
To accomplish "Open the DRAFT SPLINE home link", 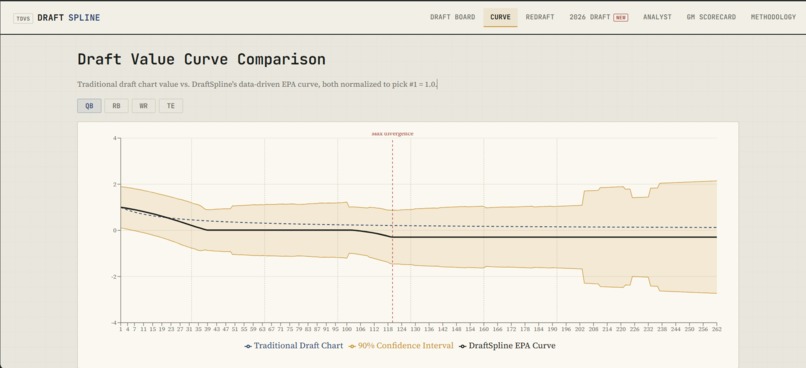I will coord(69,18).
